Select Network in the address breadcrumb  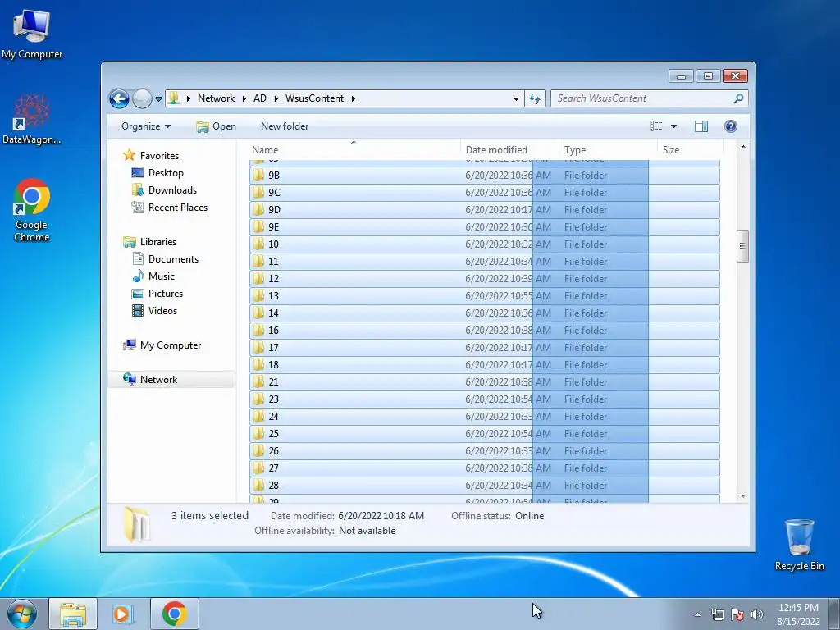point(216,98)
